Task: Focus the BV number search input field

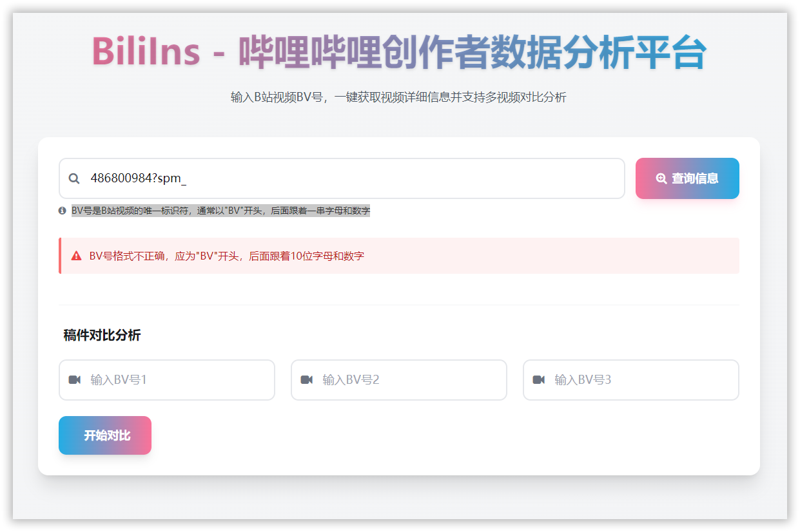Action: pyautogui.click(x=342, y=178)
